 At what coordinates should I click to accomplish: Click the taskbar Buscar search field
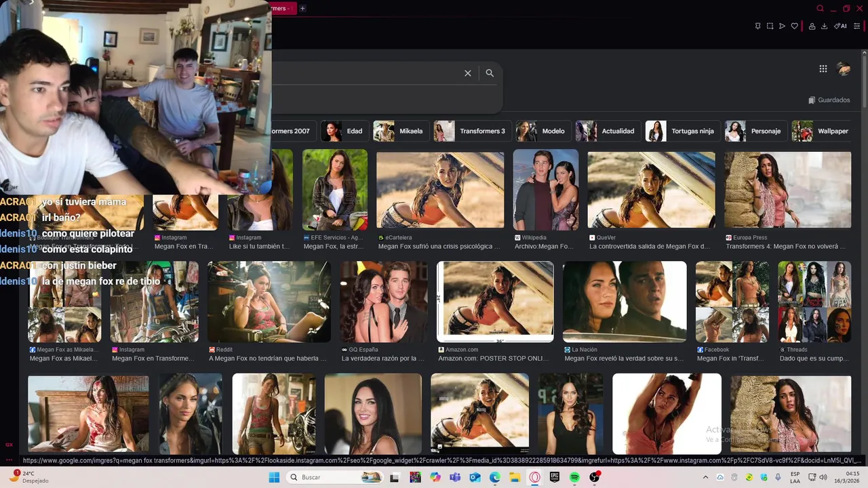335,477
